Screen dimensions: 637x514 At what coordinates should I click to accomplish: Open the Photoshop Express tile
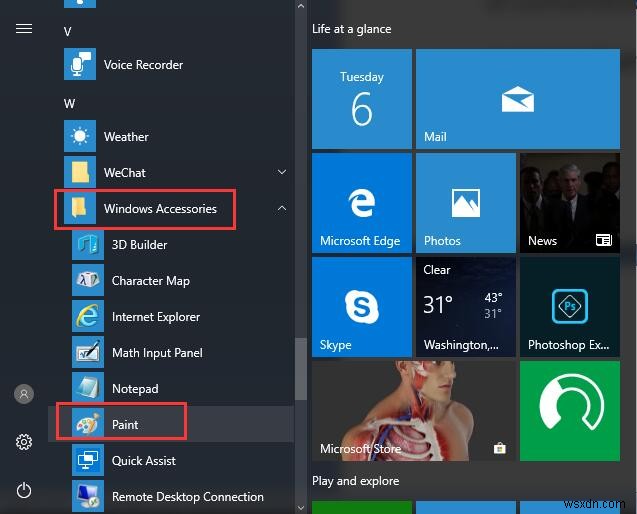(x=570, y=307)
